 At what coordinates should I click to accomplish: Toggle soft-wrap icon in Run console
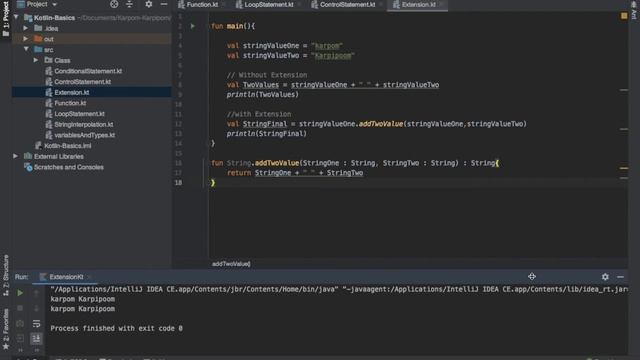point(36,323)
